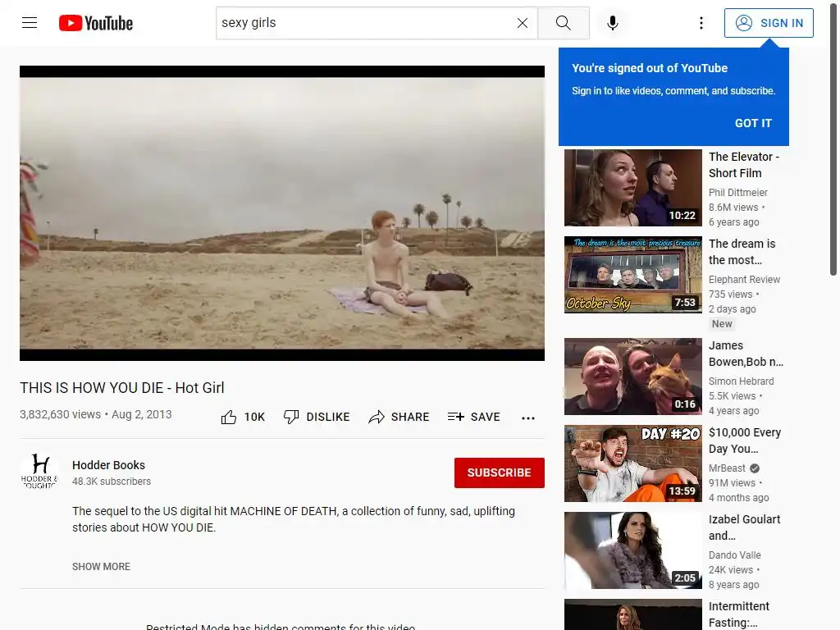This screenshot has height=630, width=840.
Task: Open 'The dream is the most...' title
Action: tap(742, 252)
